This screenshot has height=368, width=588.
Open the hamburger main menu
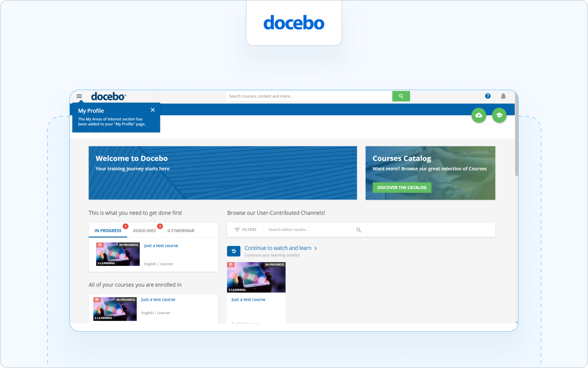79,96
